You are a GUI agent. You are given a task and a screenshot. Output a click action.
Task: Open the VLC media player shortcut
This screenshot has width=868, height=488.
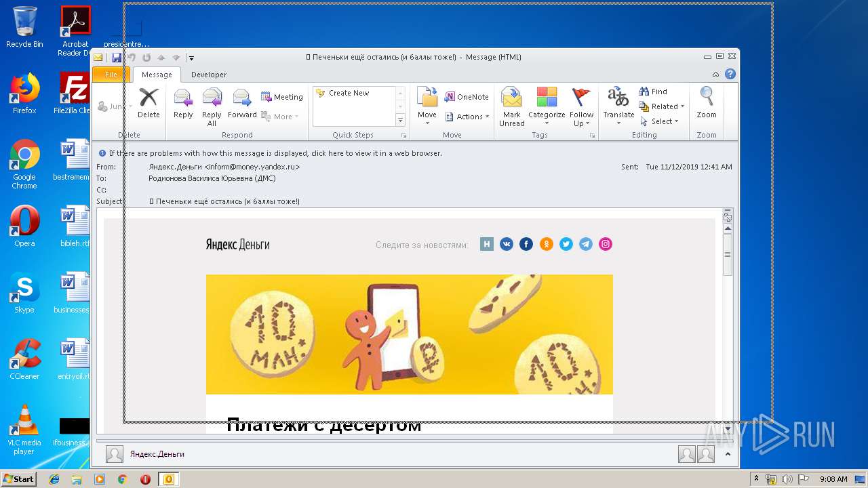[x=24, y=430]
